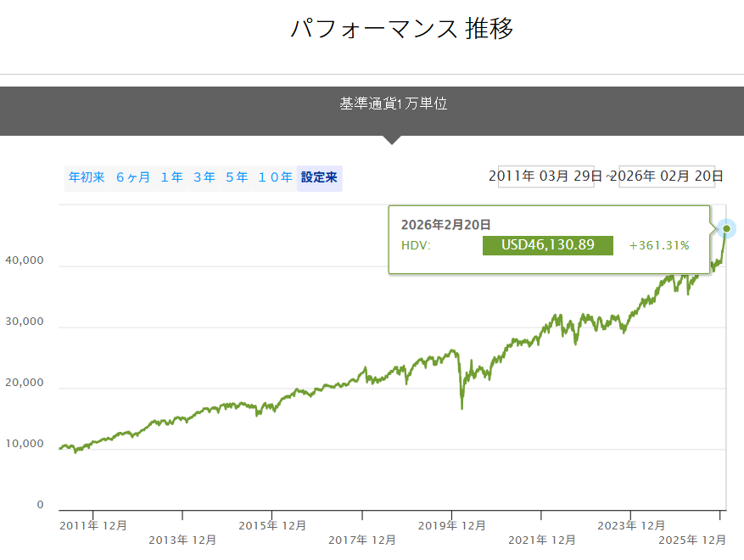Click the green data point marker on chart

click(726, 229)
